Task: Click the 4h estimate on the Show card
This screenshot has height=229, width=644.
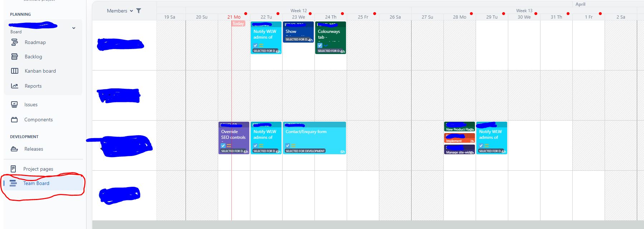Action: point(310,40)
